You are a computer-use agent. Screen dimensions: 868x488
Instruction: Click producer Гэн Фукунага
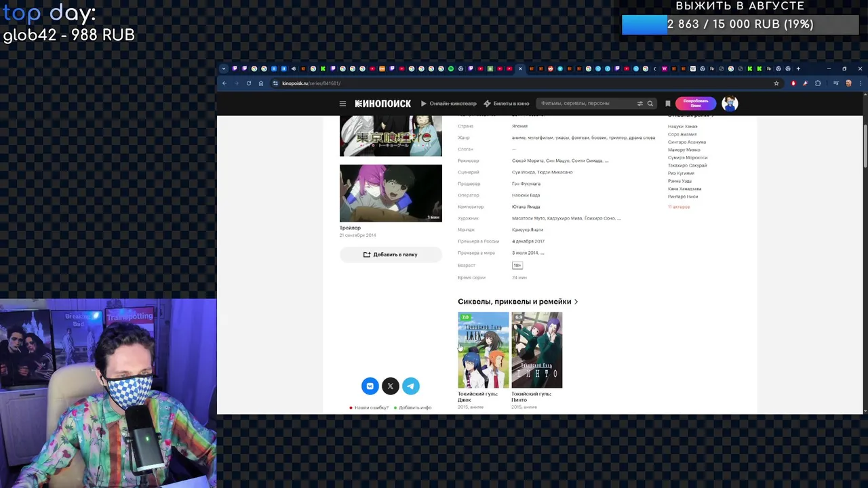526,184
